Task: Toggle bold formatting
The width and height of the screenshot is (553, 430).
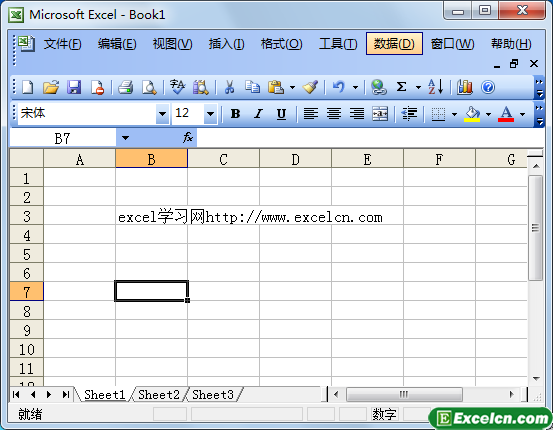Action: click(x=235, y=114)
